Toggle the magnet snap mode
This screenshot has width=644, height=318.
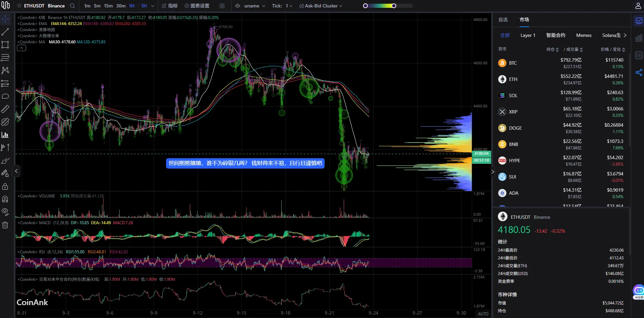coord(5,199)
